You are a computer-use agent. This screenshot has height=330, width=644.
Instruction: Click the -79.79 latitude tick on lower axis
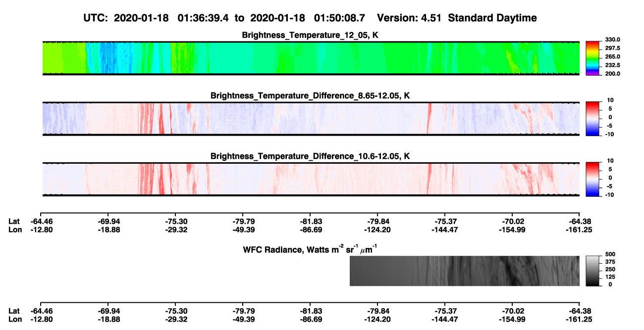243,311
